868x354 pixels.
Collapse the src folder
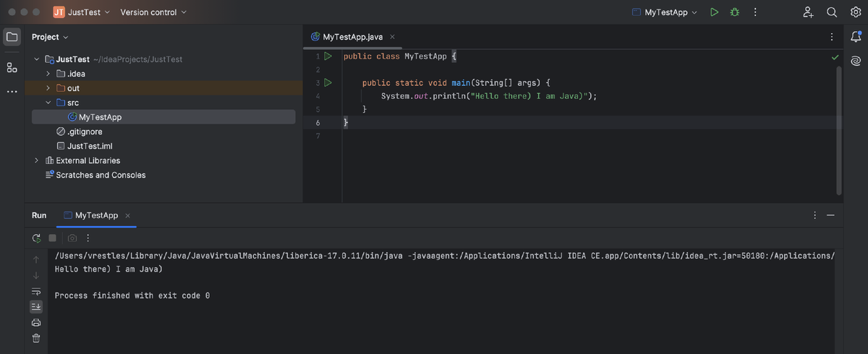pos(48,103)
